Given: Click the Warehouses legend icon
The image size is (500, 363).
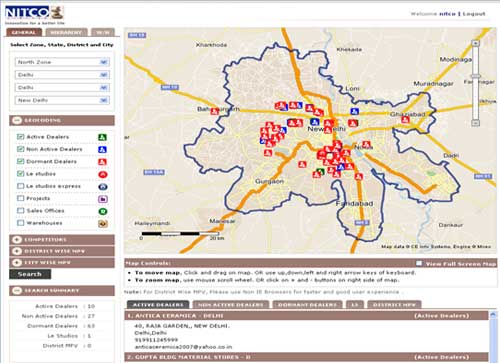Looking at the screenshot, I should pyautogui.click(x=103, y=224).
